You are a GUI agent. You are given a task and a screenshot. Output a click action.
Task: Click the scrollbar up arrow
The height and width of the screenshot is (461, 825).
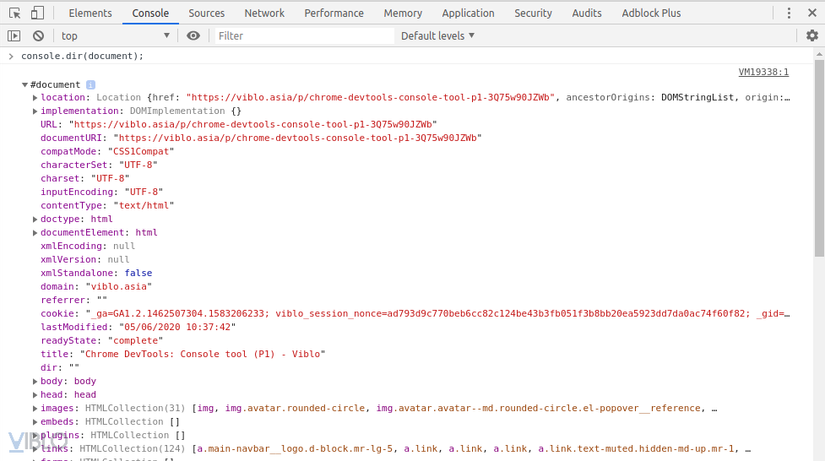point(819,54)
